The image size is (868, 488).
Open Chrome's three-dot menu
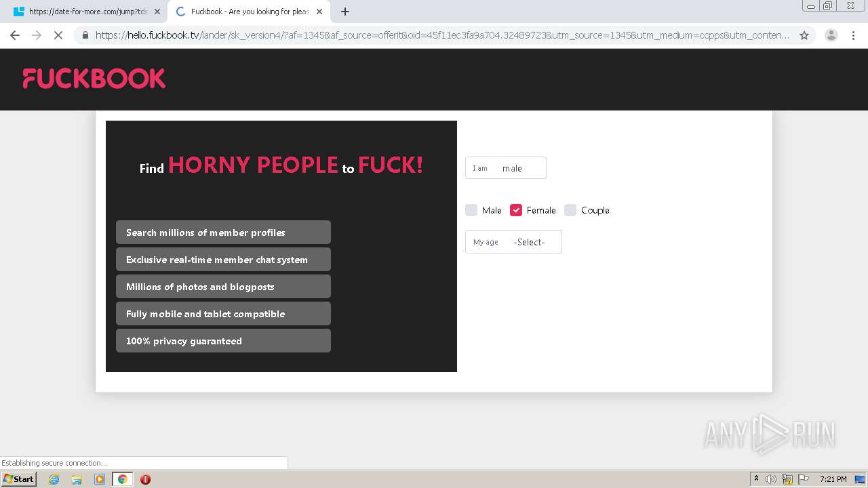click(854, 35)
